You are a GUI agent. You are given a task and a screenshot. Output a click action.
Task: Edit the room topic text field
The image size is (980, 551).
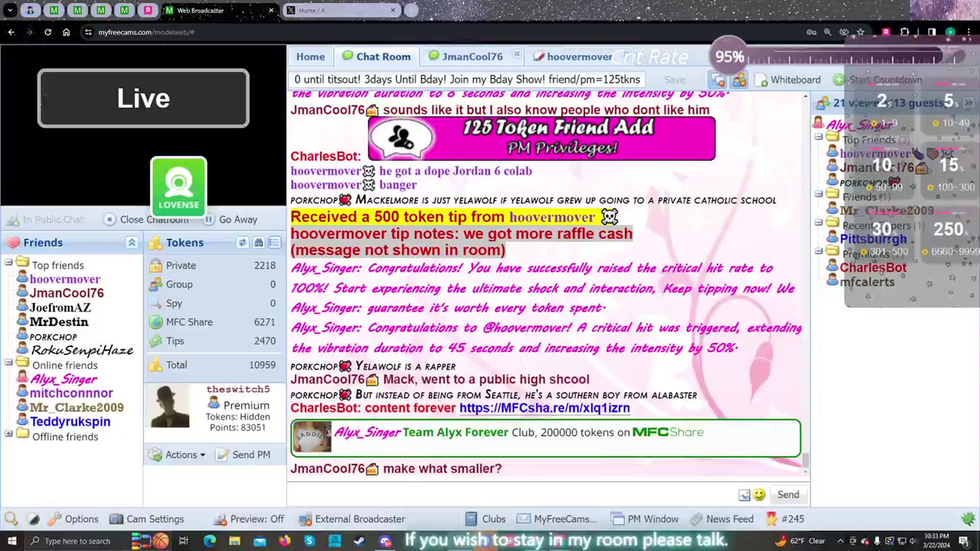point(467,80)
